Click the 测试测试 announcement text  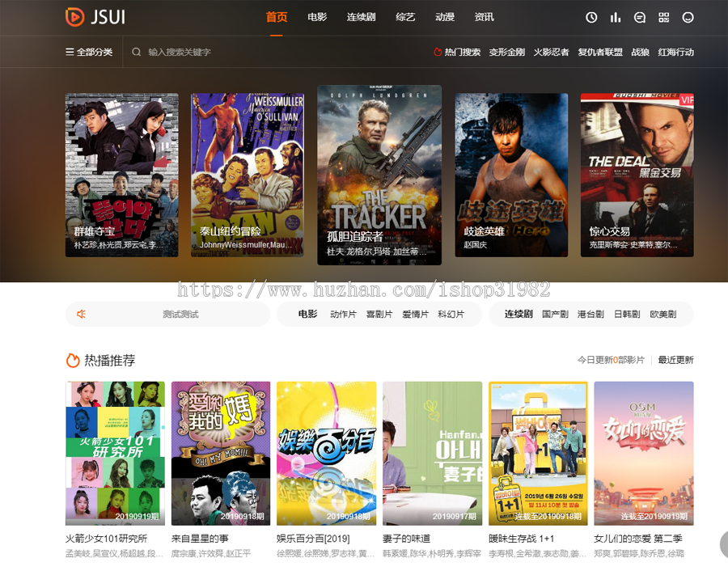[x=180, y=314]
